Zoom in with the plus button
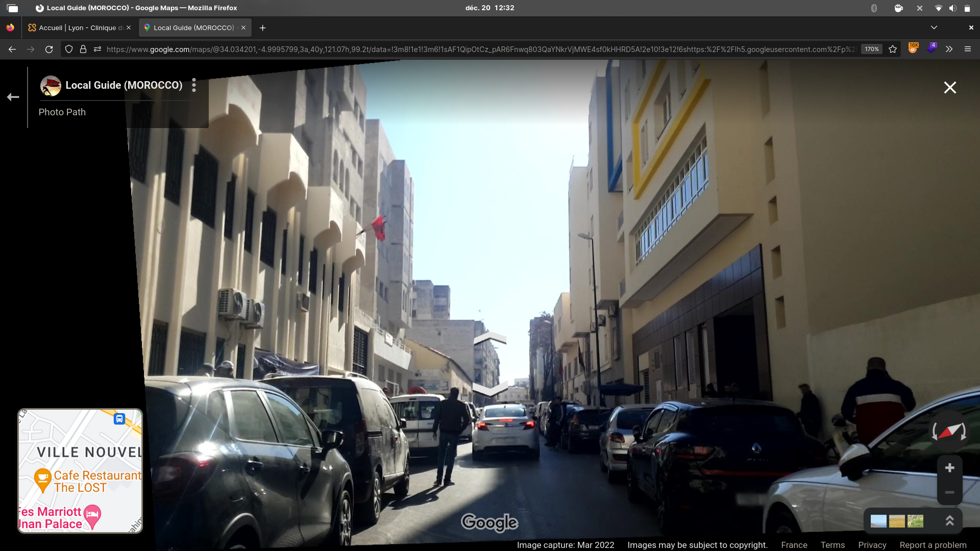This screenshot has height=551, width=980. (x=949, y=468)
